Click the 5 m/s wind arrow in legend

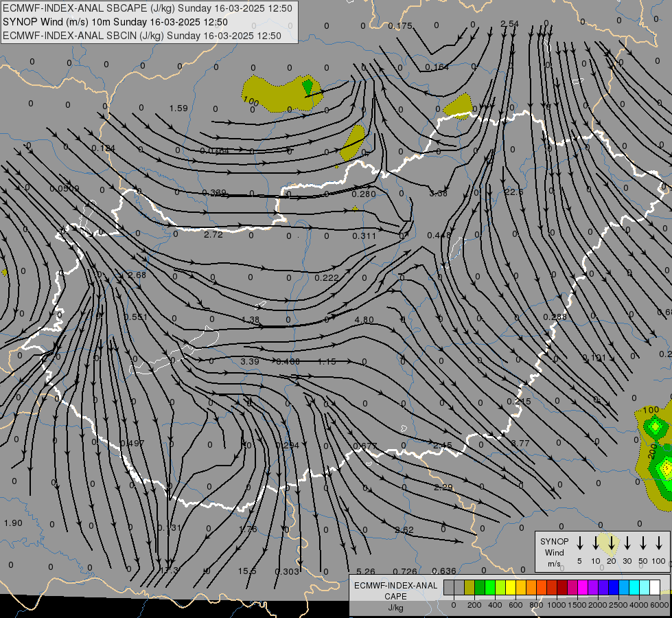pyautogui.click(x=579, y=543)
